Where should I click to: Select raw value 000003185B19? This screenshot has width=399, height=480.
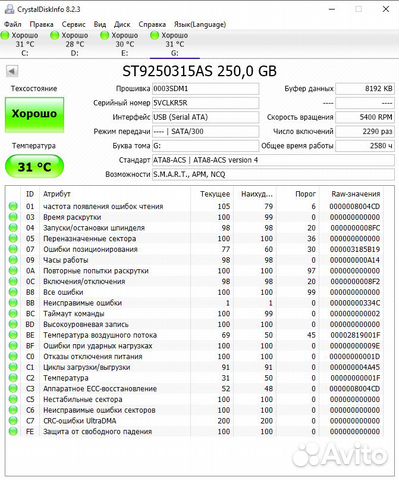(355, 249)
